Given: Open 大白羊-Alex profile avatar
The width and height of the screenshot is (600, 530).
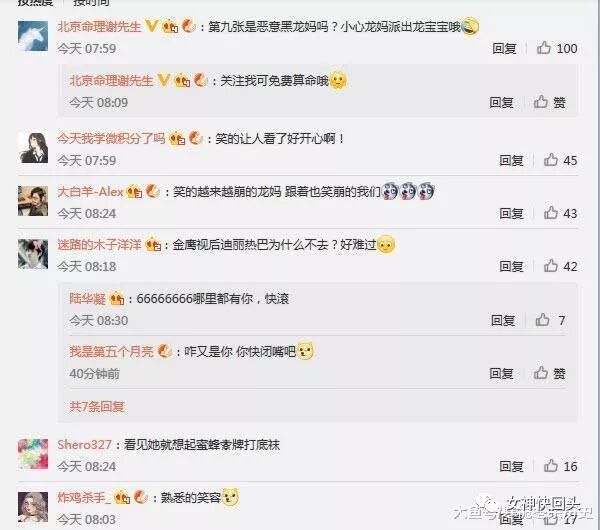Looking at the screenshot, I should tap(33, 201).
